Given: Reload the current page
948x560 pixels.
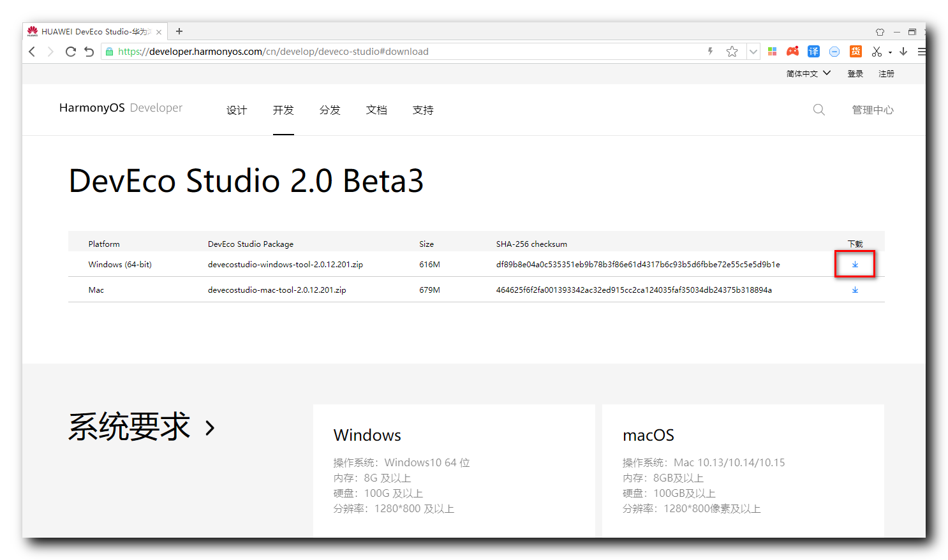Looking at the screenshot, I should [71, 52].
